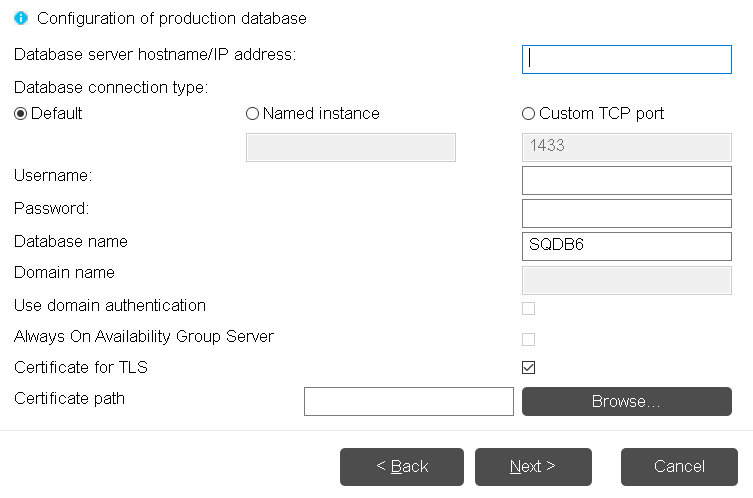Choose the Named instance radio option
The height and width of the screenshot is (498, 753).
tap(252, 114)
